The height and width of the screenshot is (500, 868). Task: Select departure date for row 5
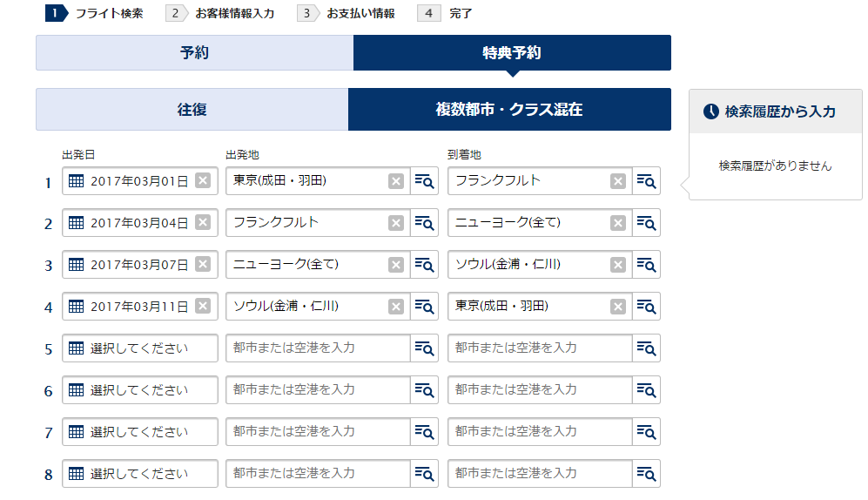[x=140, y=348]
